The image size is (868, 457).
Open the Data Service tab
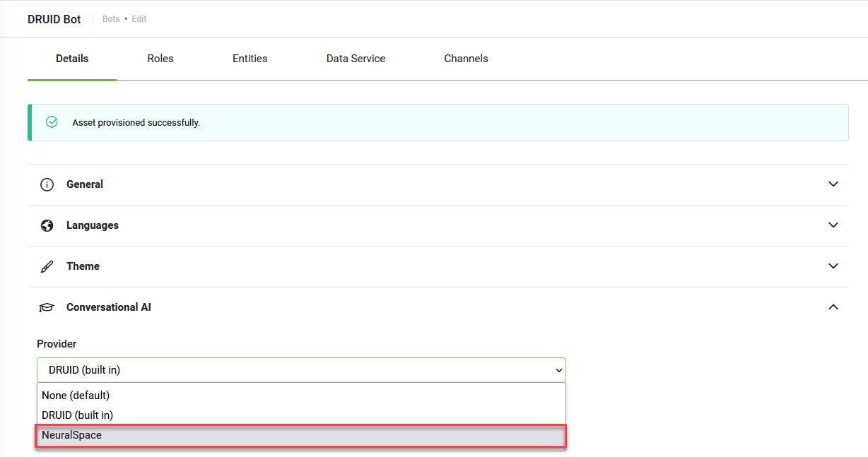356,59
